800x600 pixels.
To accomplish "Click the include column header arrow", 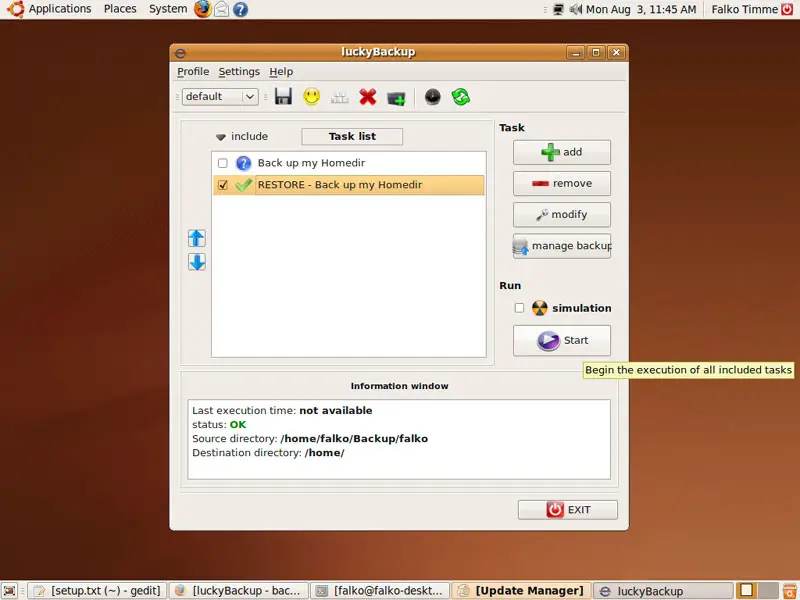I will pos(220,137).
